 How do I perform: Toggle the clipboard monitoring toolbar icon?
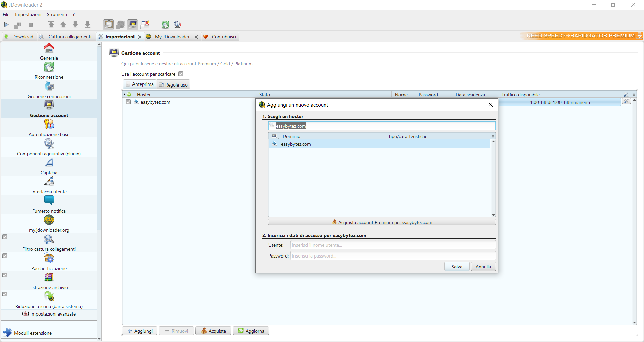pyautogui.click(x=108, y=24)
